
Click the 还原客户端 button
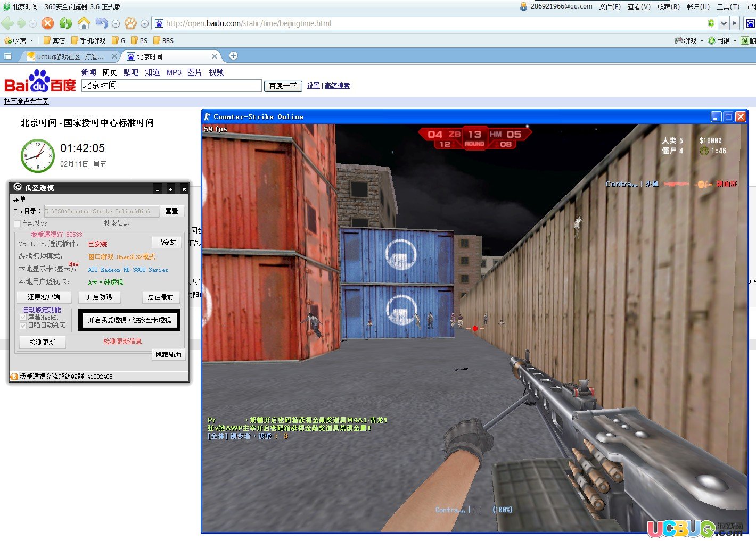click(x=44, y=297)
